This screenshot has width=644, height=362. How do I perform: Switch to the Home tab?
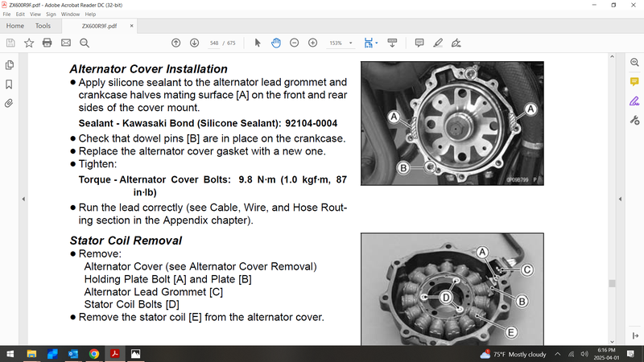point(15,26)
